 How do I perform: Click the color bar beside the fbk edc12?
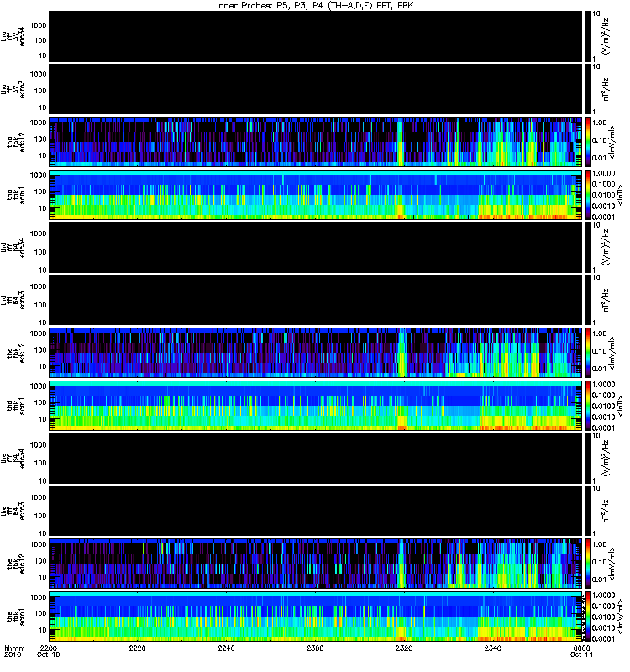[x=587, y=564]
